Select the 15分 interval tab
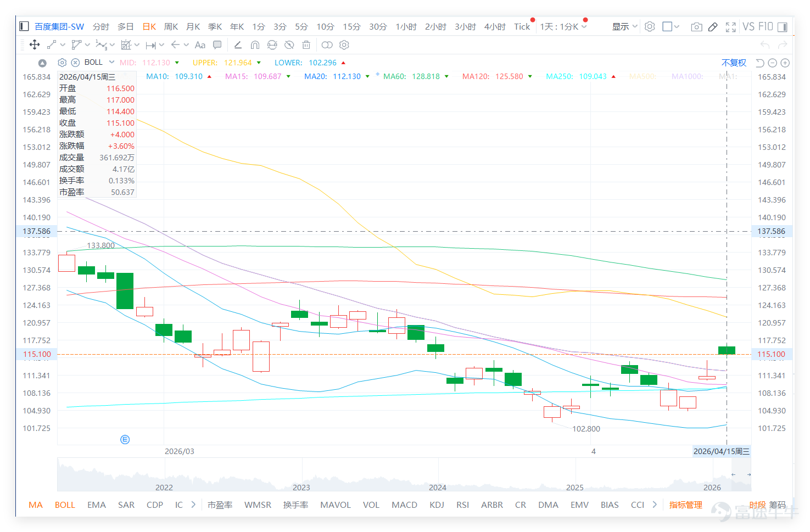This screenshot has height=532, width=810. [351, 26]
